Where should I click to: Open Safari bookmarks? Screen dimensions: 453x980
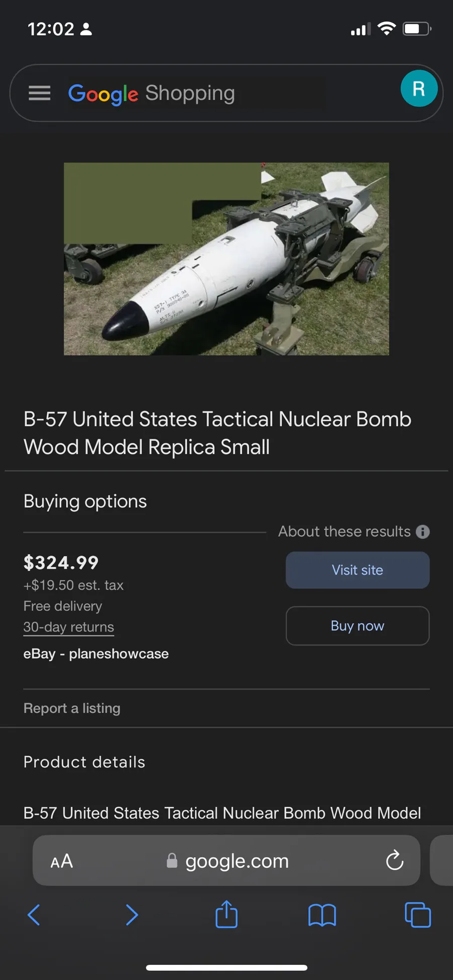coord(322,915)
